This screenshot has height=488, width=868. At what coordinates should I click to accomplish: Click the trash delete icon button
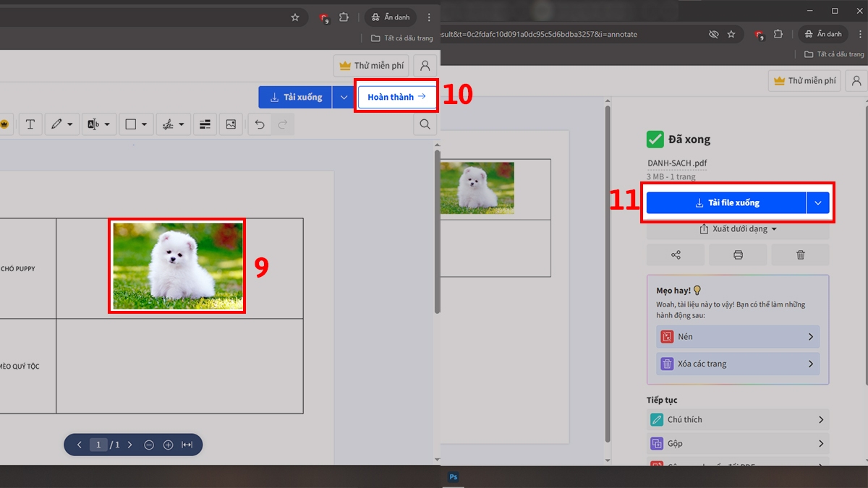(800, 254)
